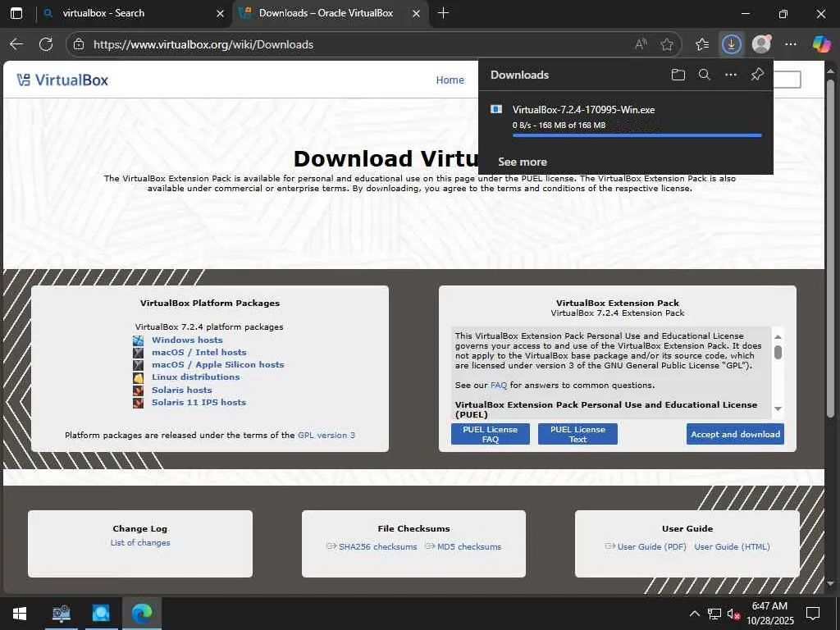View site information lock icon

tap(79, 44)
